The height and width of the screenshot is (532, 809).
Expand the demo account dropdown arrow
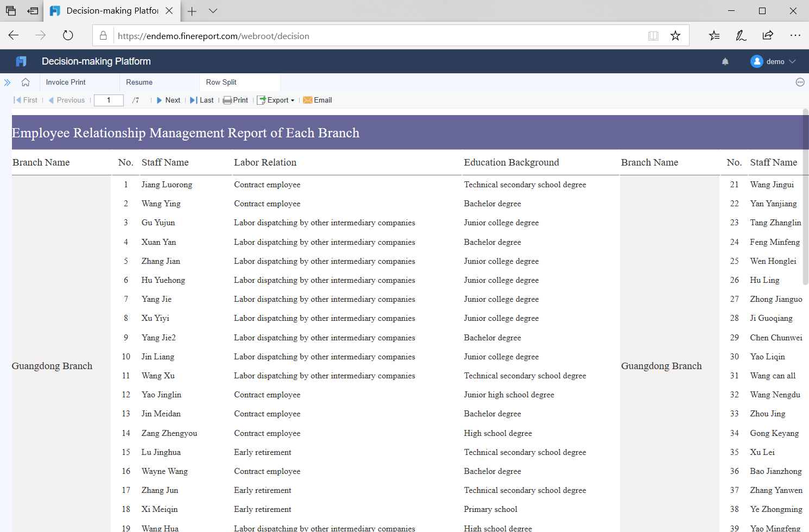(792, 61)
